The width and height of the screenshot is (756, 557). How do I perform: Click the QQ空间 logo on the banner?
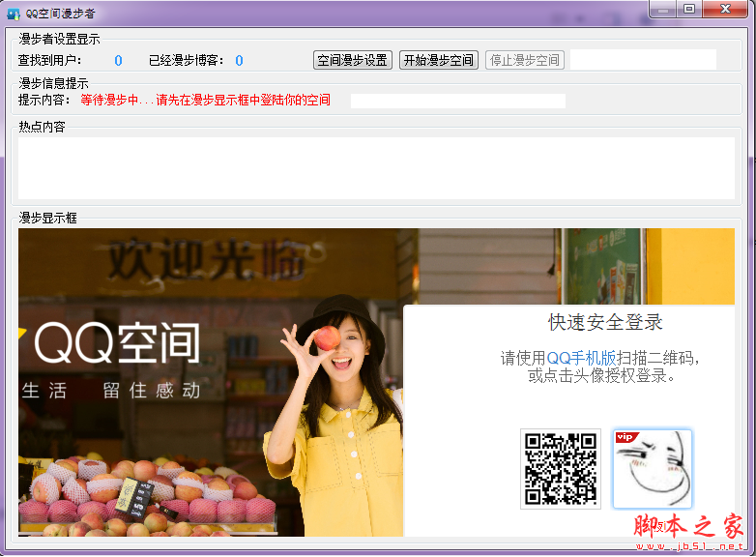117,343
